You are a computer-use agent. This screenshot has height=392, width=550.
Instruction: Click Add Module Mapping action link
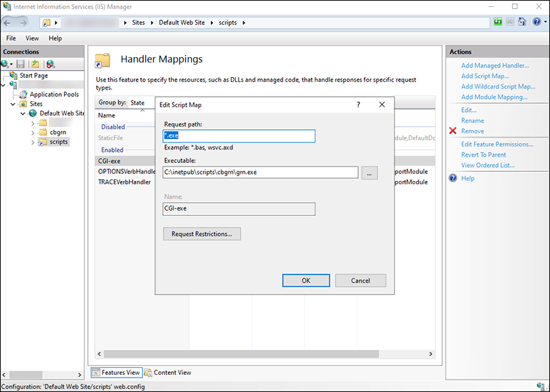tap(494, 97)
